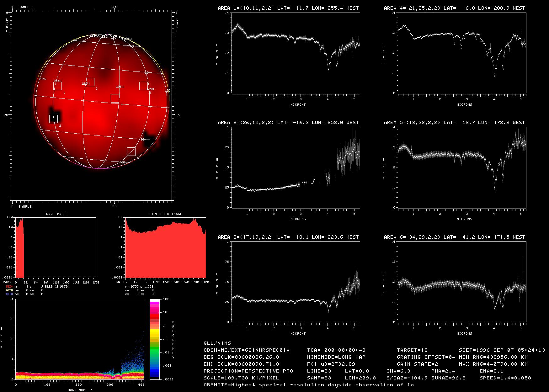549x392 pixels.
Task: Select the "MIN RNG=438956.00 KM" entry
Action: coord(493,357)
